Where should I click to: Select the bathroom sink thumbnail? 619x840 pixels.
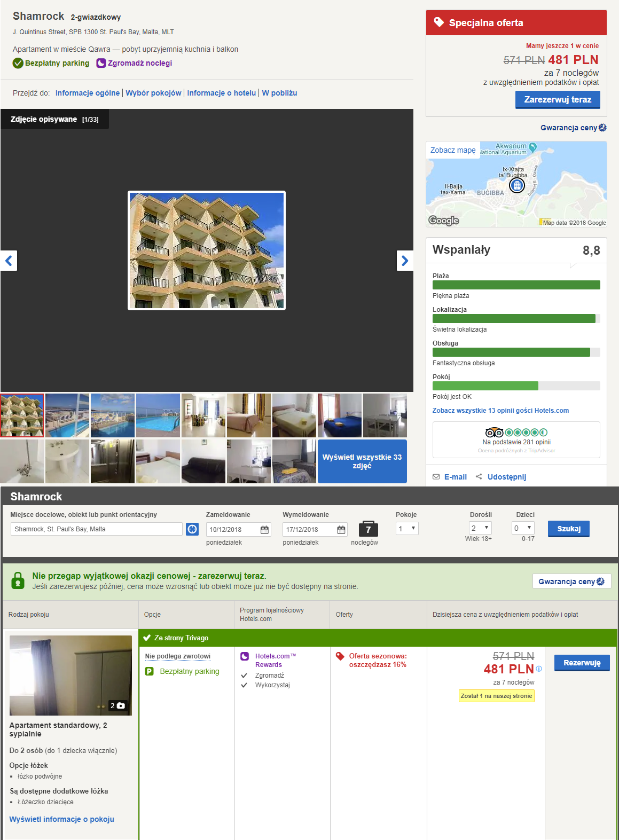pos(67,461)
